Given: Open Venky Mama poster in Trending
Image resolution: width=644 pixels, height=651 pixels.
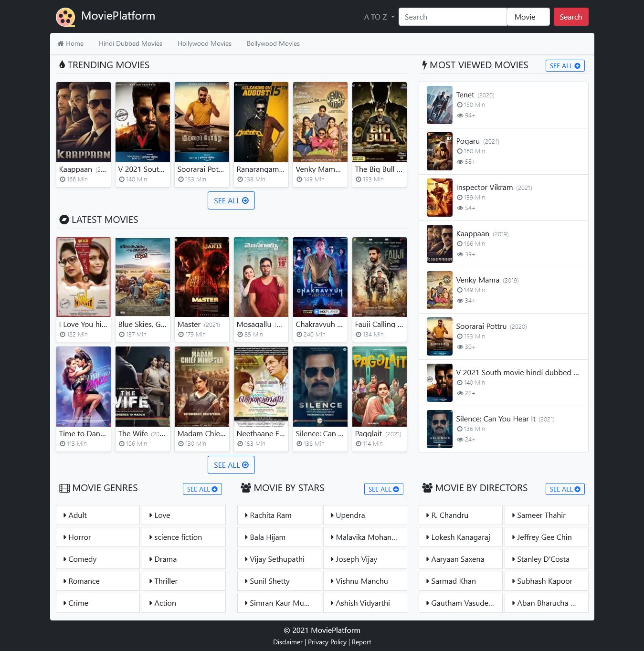Looking at the screenshot, I should coord(320,122).
